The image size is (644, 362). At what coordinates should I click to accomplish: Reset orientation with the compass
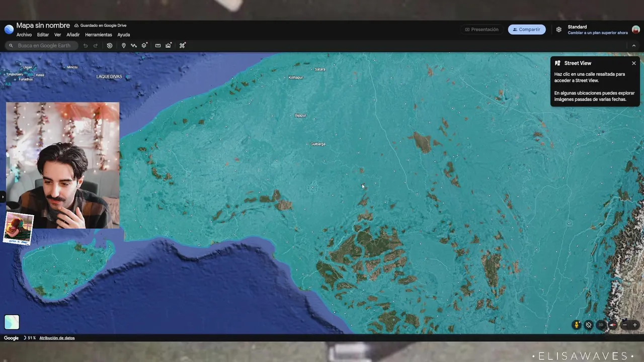(613, 325)
